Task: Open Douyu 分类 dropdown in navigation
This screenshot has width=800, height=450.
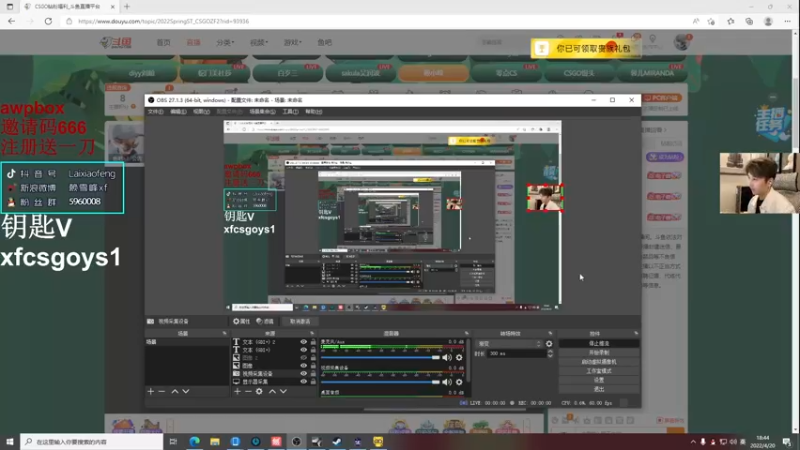Action: point(225,42)
